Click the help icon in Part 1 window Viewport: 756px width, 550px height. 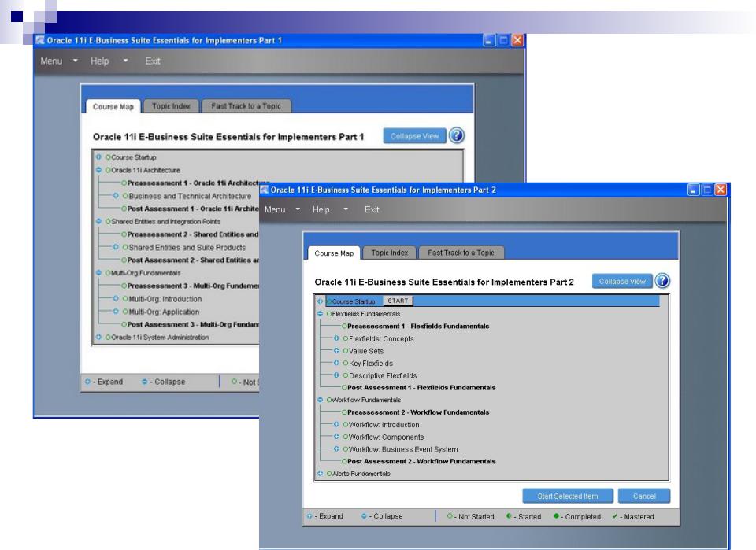tap(457, 136)
